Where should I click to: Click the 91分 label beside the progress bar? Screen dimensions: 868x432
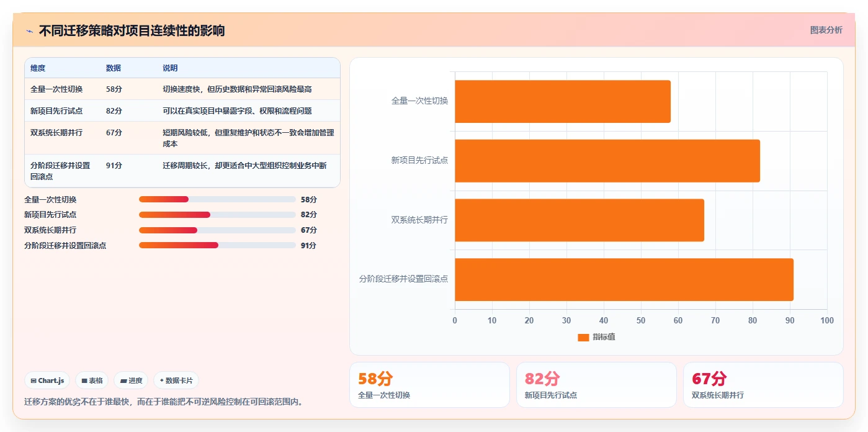pyautogui.click(x=308, y=245)
